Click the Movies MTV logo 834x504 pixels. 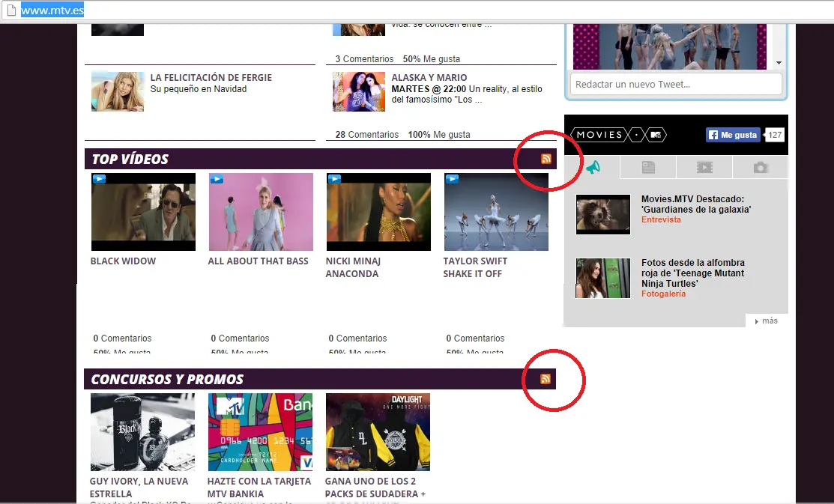618,135
